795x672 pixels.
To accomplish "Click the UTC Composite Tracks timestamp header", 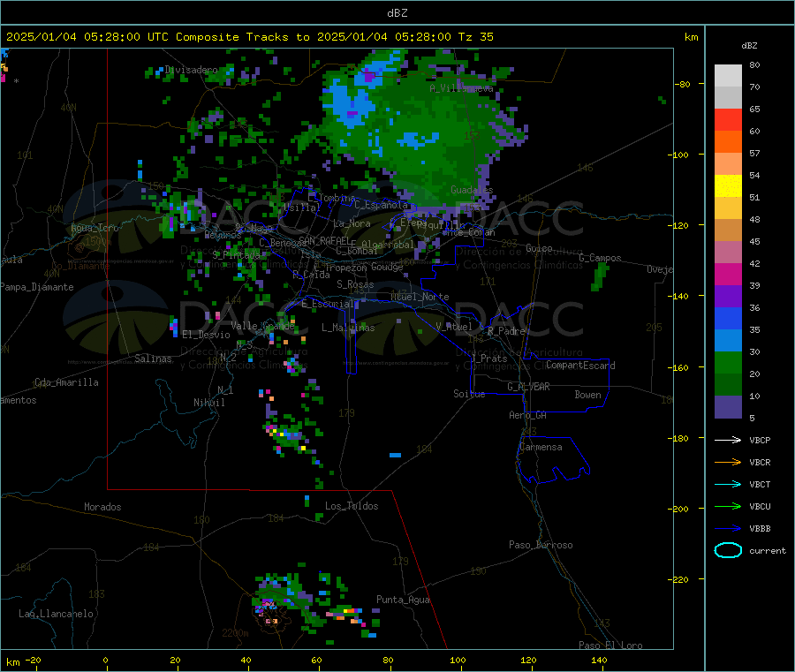I will coord(249,37).
